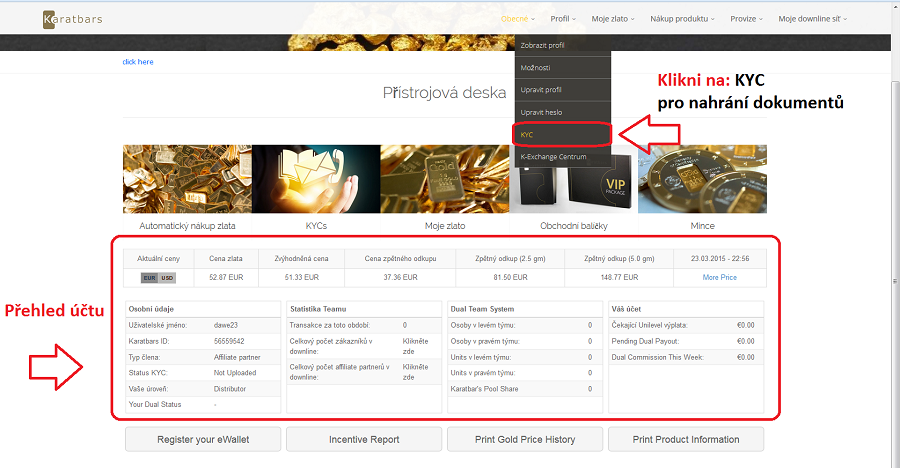Click 'Klikněte zde' for affiliate partnerů count

pos(416,372)
